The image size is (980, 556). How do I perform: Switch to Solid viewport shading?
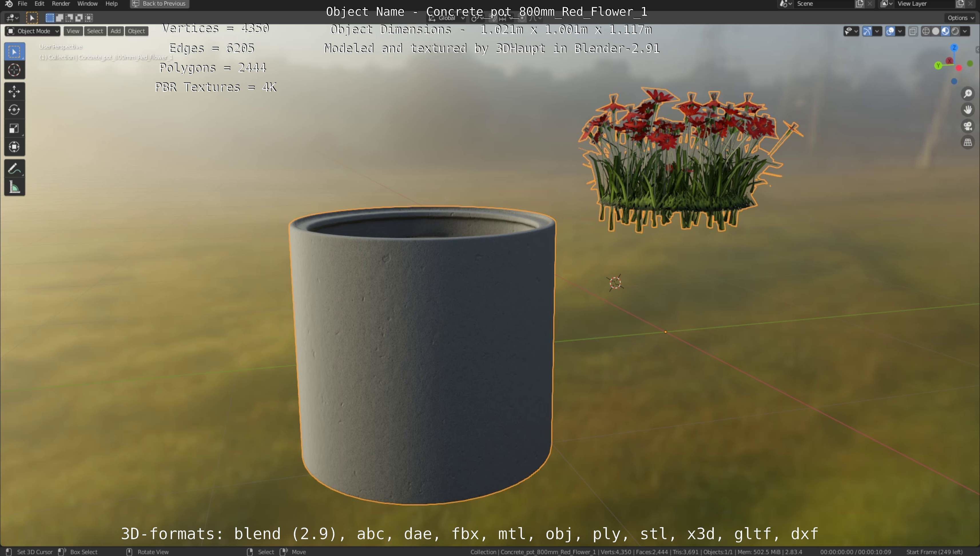(x=936, y=31)
